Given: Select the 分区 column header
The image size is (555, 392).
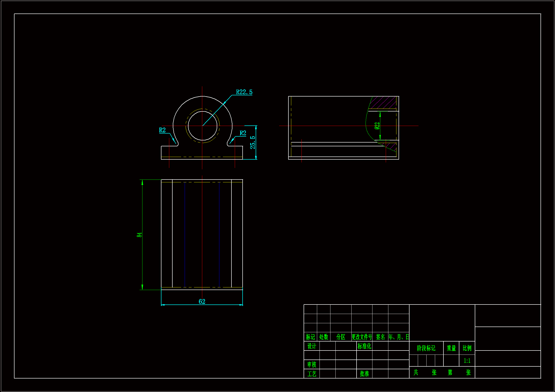Looking at the screenshot, I should pos(341,337).
